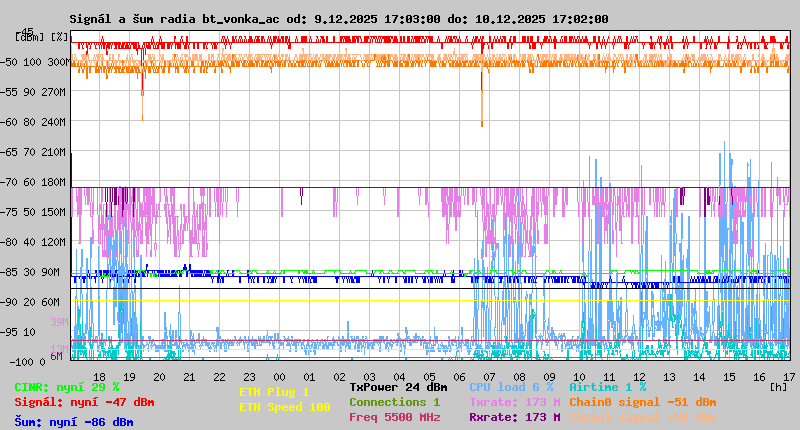This screenshot has width=800, height=430.
Task: Click hour '02' on the time axis
Action: 339,377
